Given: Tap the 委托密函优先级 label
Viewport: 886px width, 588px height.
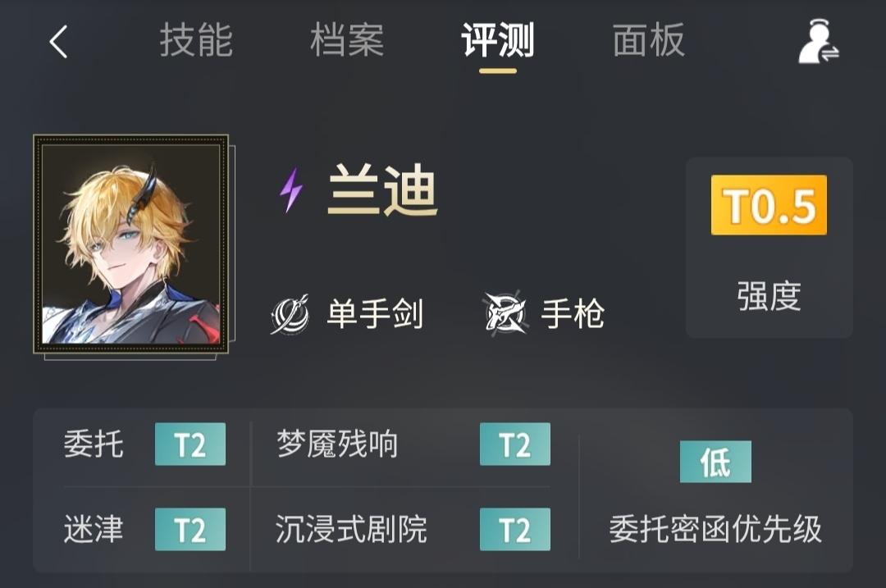Looking at the screenshot, I should pos(715,529).
